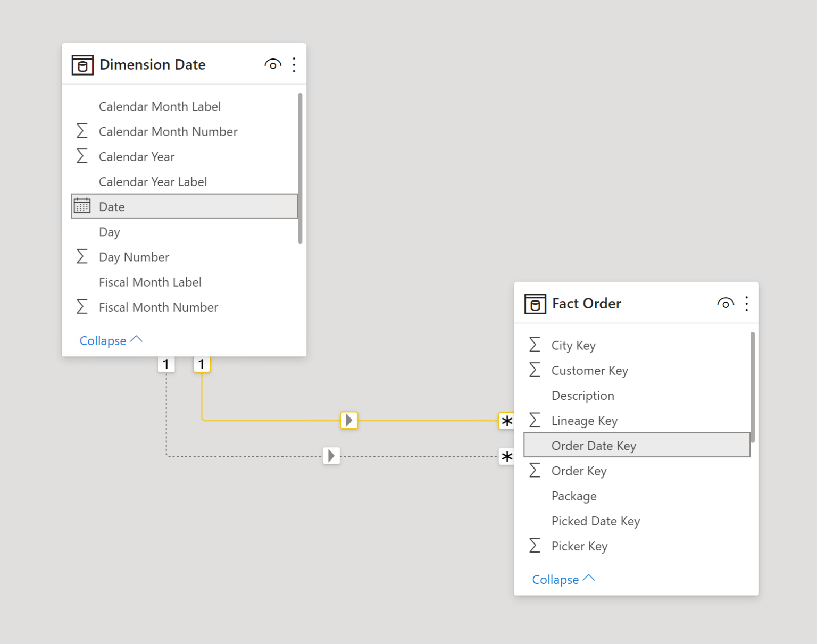Open the Fact Order options menu
The width and height of the screenshot is (817, 644).
(746, 303)
